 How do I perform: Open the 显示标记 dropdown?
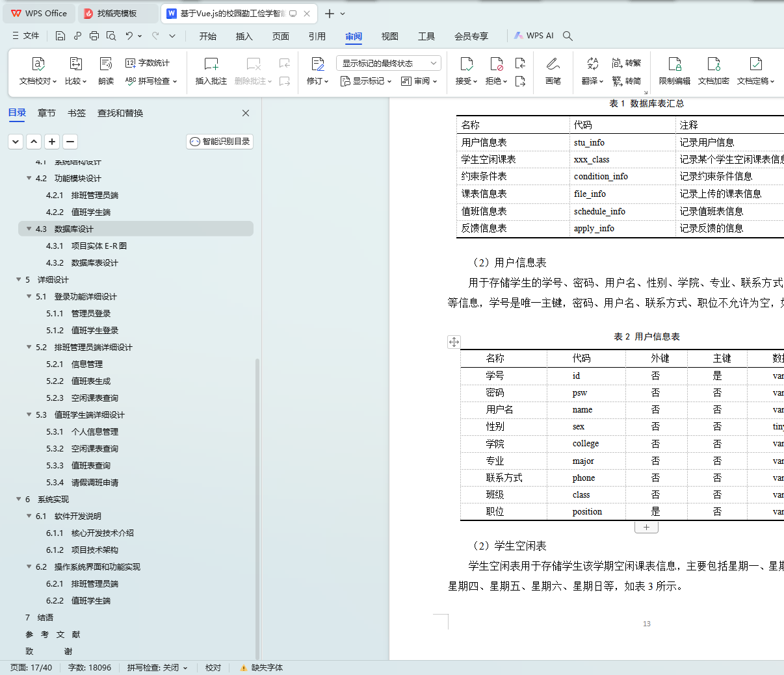point(366,81)
